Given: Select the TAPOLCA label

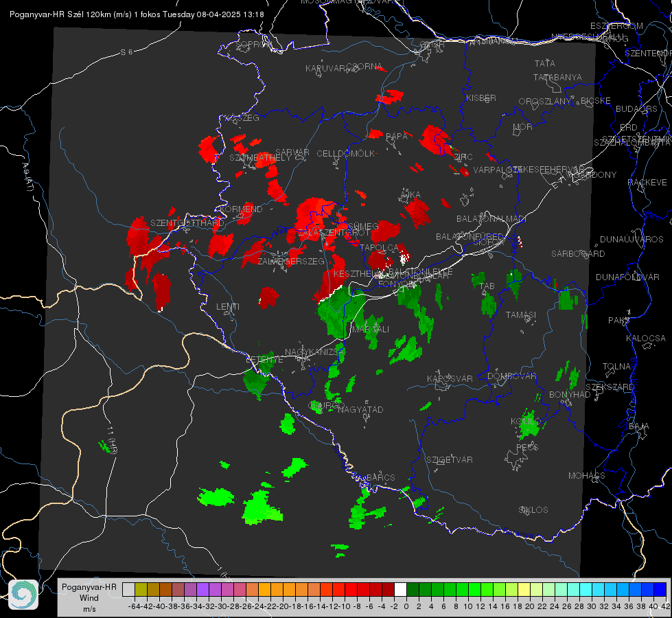Looking at the screenshot, I should [380, 247].
